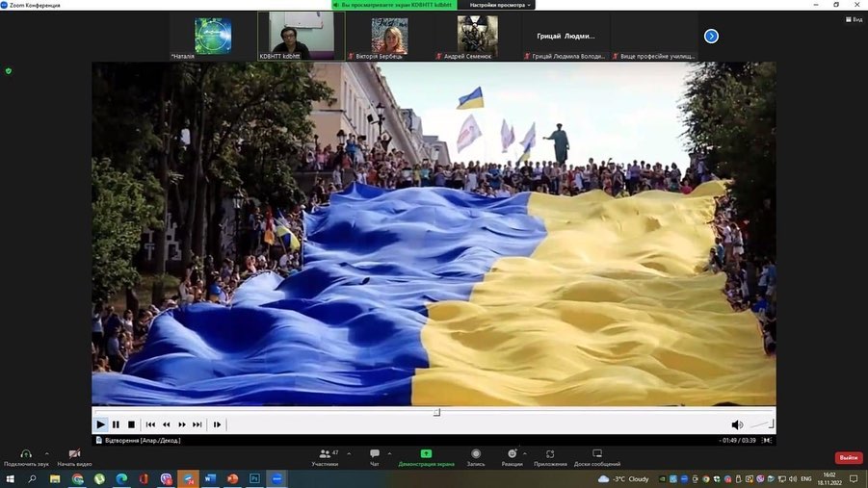
Task: Open PowerPoint from the taskbar
Action: [x=232, y=478]
